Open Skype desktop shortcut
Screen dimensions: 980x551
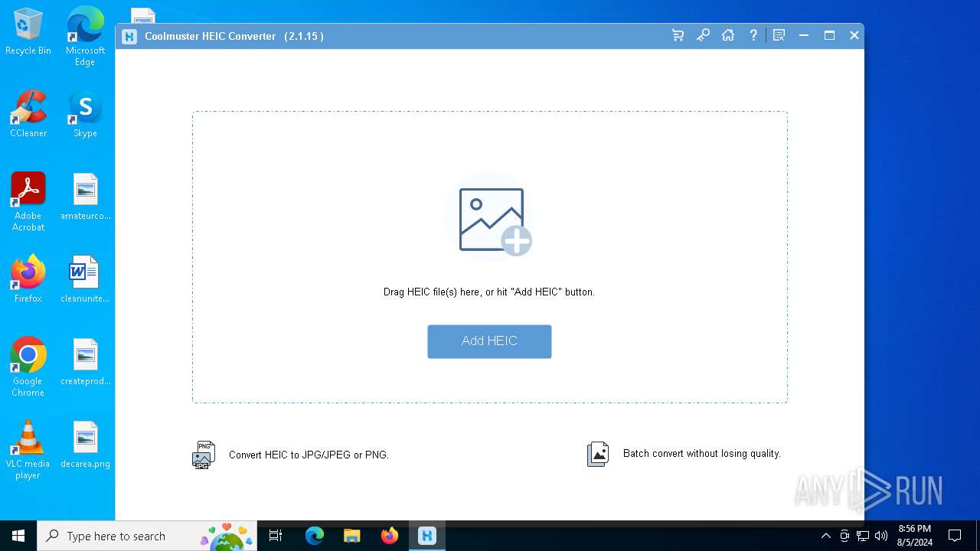tap(85, 114)
